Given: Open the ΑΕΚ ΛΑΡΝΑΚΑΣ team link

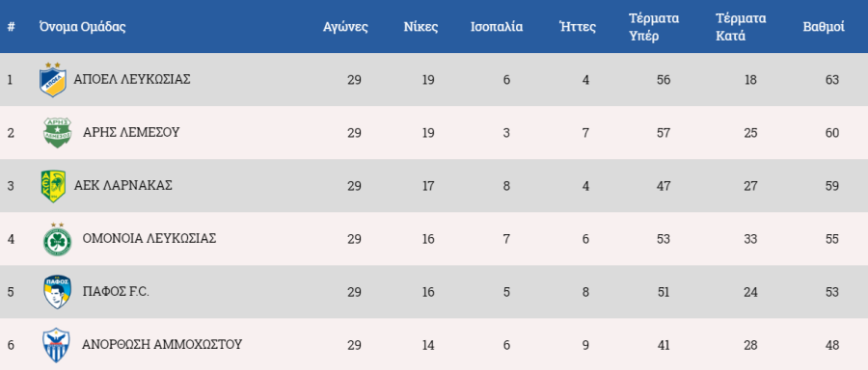Looking at the screenshot, I should click(x=122, y=185).
